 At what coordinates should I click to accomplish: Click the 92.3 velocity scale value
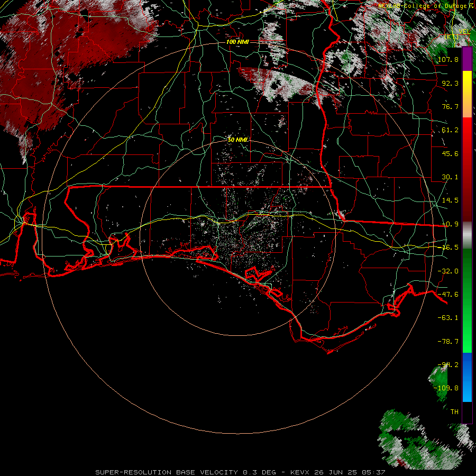coord(450,83)
